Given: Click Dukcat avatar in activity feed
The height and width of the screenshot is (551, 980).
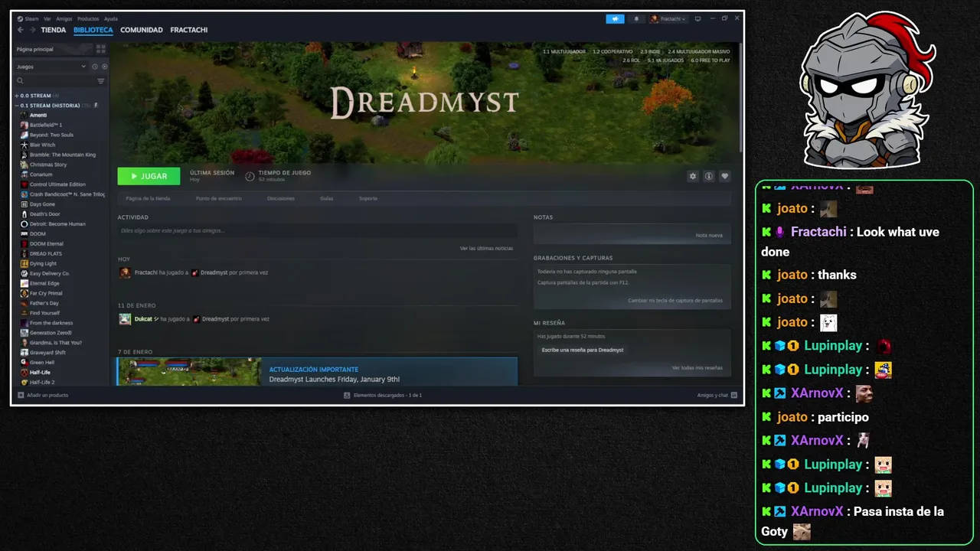Looking at the screenshot, I should point(125,319).
